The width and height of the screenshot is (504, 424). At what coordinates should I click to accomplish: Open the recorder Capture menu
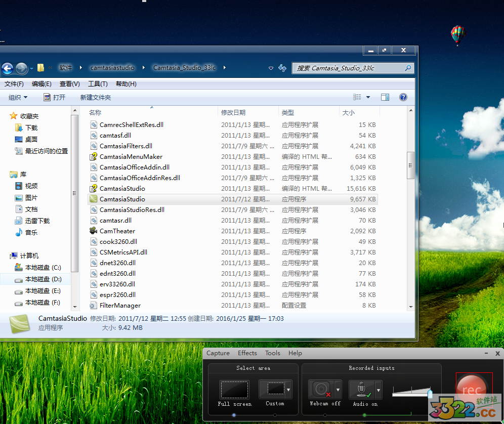pyautogui.click(x=218, y=353)
